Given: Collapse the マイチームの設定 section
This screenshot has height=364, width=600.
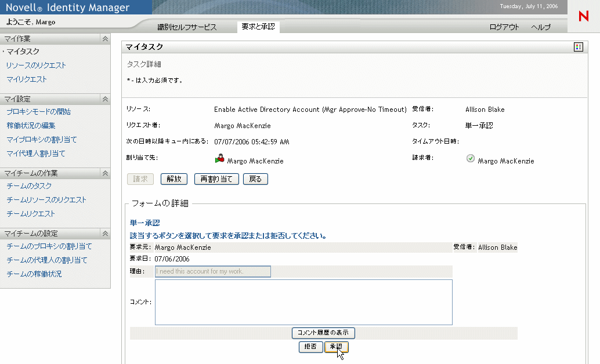Looking at the screenshot, I should pyautogui.click(x=105, y=234).
